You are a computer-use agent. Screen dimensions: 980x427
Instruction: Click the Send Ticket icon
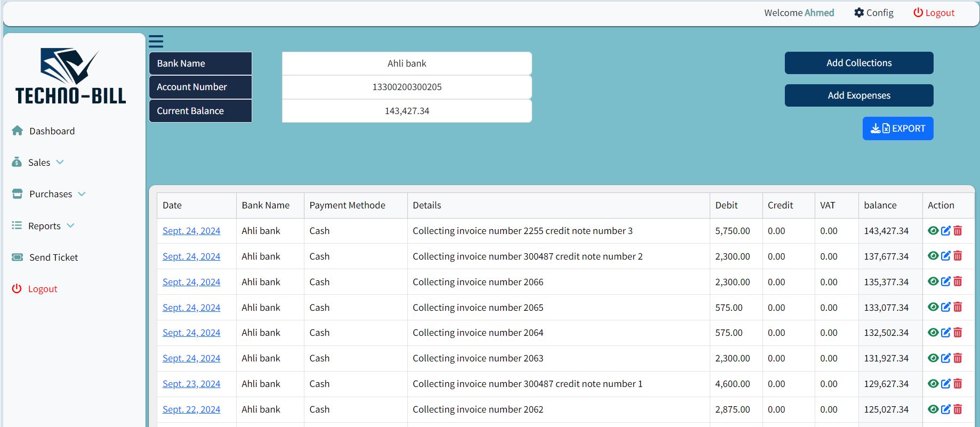point(18,257)
